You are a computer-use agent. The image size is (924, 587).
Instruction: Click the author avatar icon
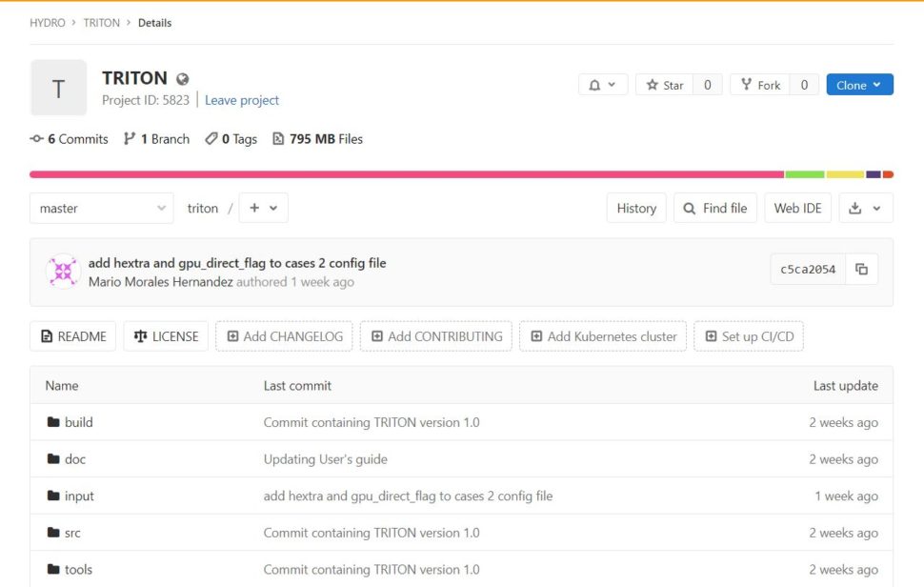(x=64, y=272)
